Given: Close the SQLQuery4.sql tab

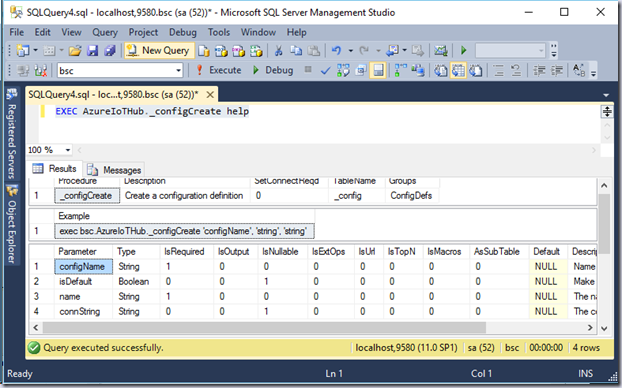Looking at the screenshot, I should click(x=210, y=94).
